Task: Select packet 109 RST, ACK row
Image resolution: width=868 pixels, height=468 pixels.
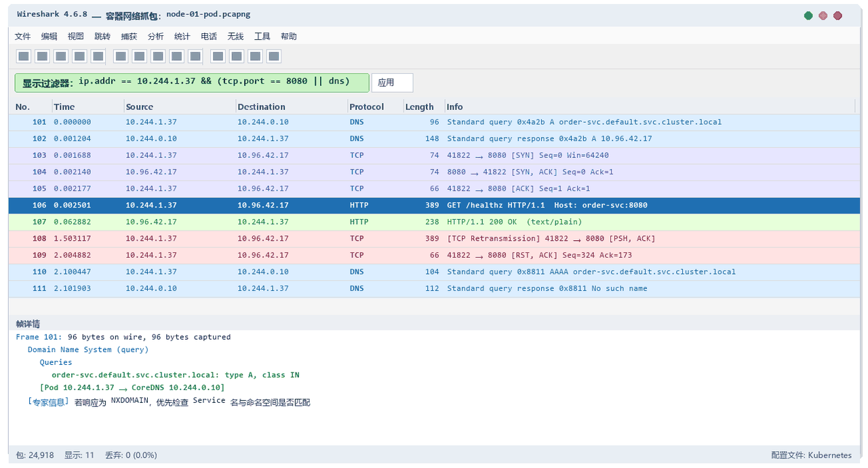Action: 434,255
